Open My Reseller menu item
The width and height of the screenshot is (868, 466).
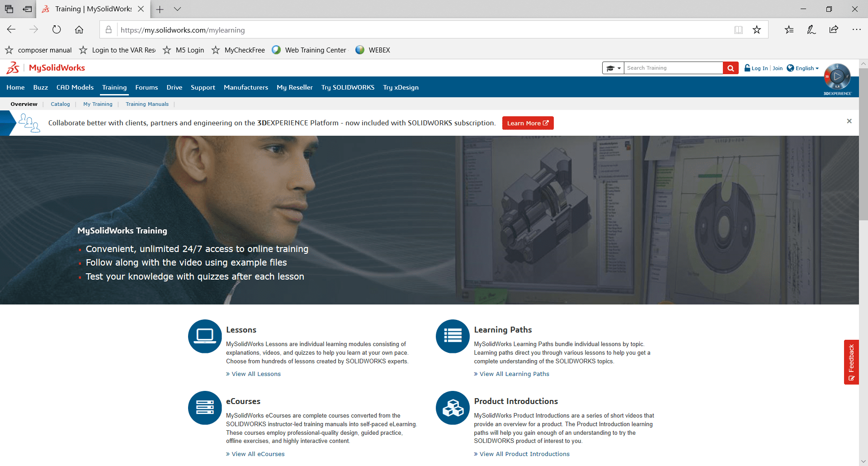(x=295, y=87)
